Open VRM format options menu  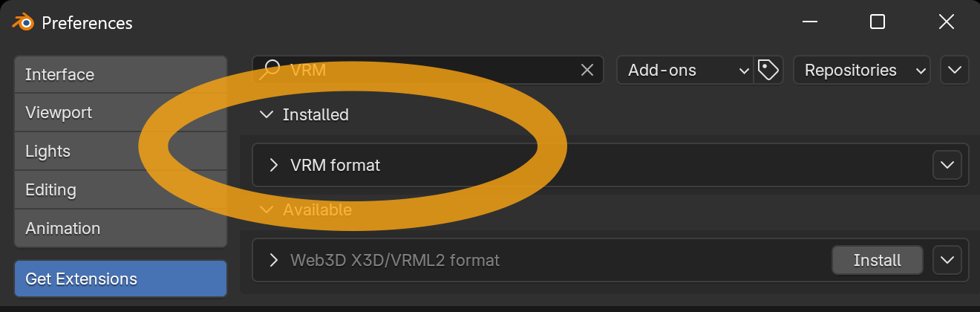click(947, 165)
